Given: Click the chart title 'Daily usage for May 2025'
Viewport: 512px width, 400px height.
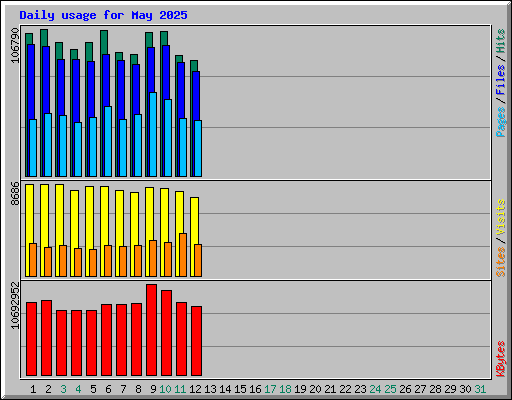Looking at the screenshot, I should (x=103, y=15).
